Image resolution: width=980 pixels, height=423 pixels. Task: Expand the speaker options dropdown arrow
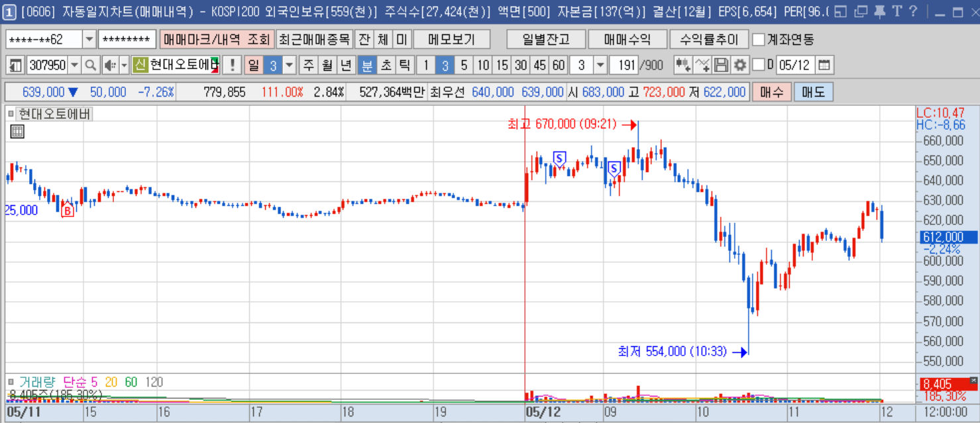click(x=125, y=65)
